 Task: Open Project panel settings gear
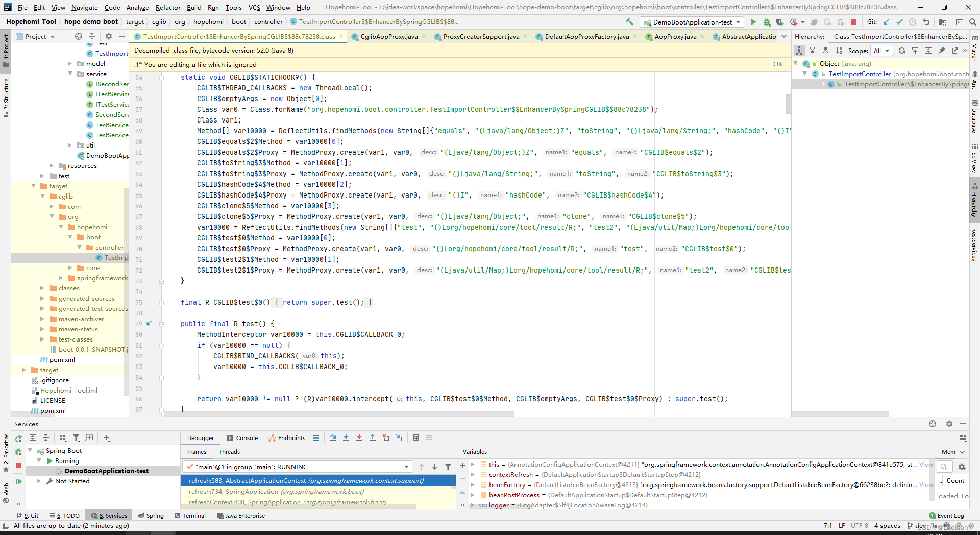108,36
